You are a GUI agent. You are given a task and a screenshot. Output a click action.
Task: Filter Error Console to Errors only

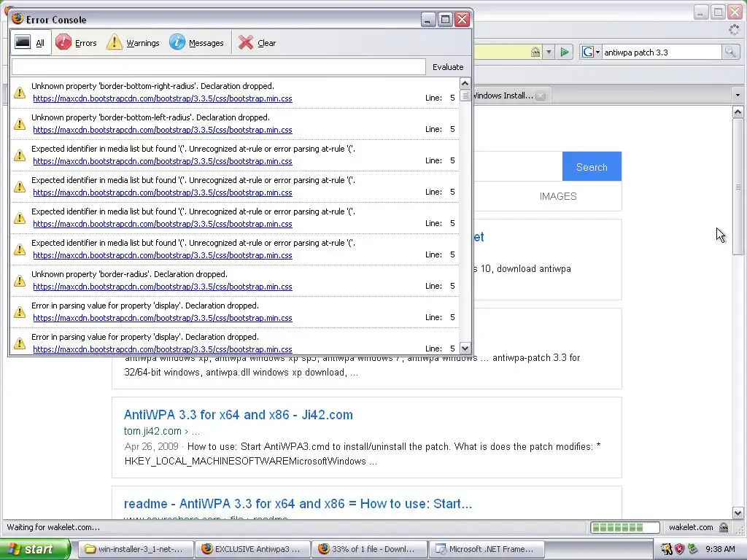(76, 43)
